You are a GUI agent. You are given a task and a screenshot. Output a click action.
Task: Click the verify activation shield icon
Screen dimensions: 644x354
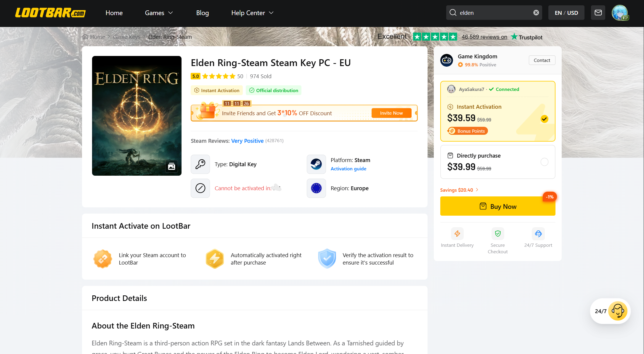coord(327,259)
